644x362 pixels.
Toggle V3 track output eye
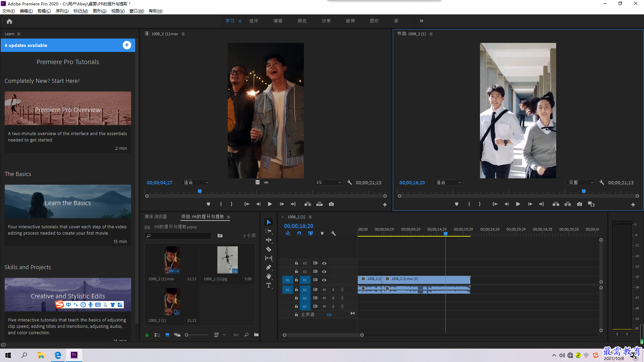(324, 263)
